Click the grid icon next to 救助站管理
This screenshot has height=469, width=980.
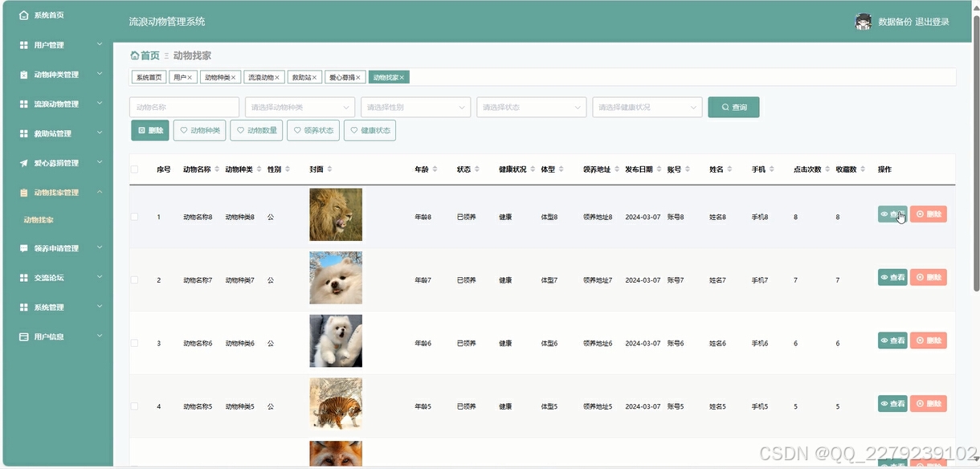coord(24,133)
